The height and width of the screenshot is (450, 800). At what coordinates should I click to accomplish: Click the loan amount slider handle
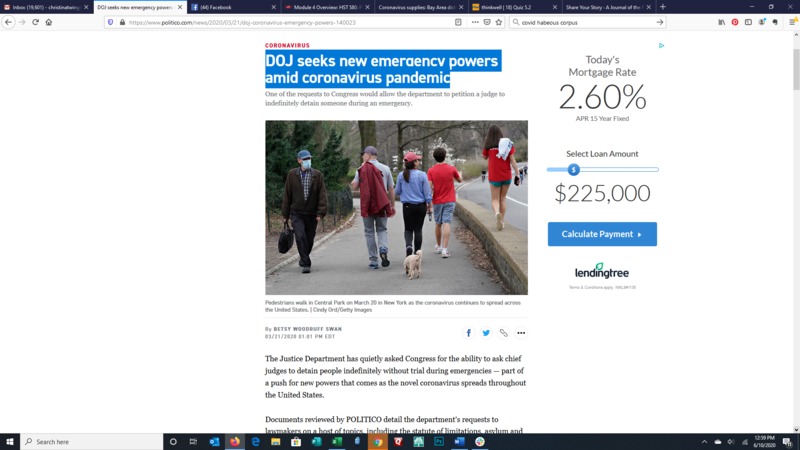click(573, 170)
